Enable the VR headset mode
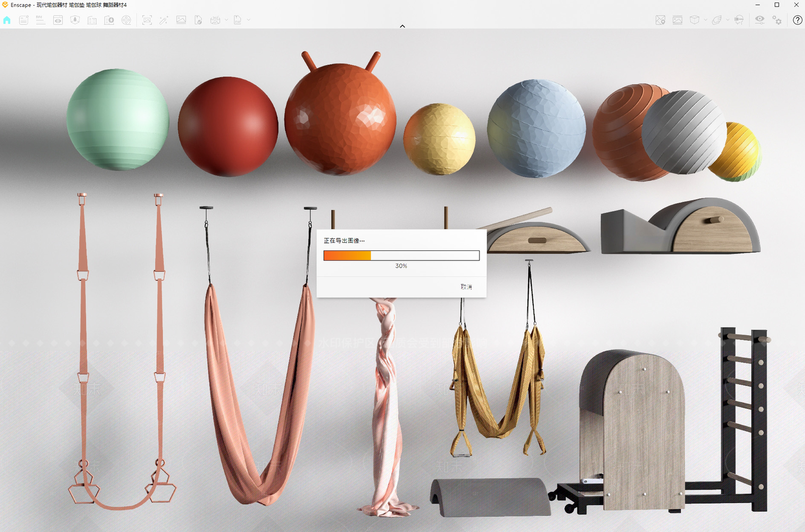This screenshot has width=805, height=532. tap(739, 20)
